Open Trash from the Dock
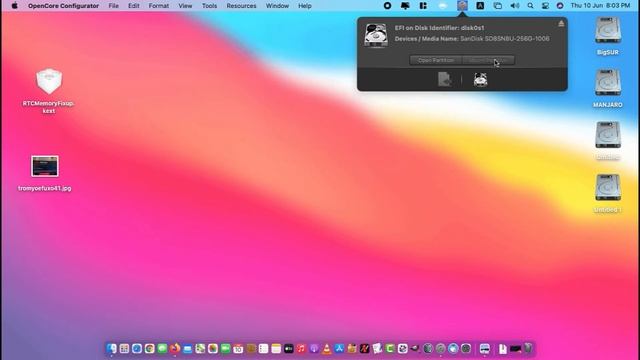 tap(528, 348)
